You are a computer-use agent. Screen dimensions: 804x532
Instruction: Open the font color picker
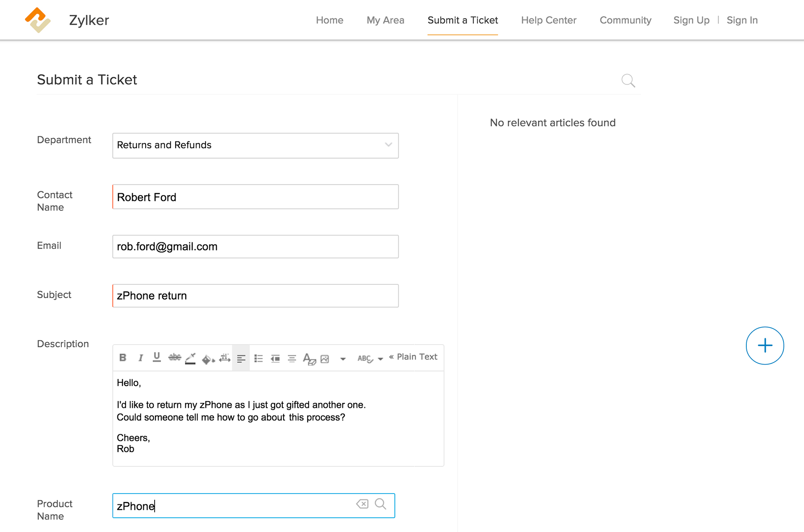(191, 358)
